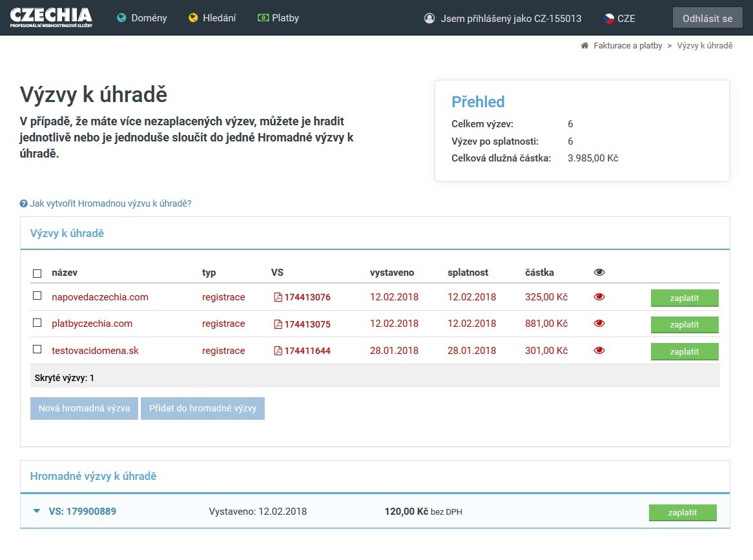Click the user profile icon
Image resolution: width=753 pixels, height=560 pixels.
click(429, 18)
